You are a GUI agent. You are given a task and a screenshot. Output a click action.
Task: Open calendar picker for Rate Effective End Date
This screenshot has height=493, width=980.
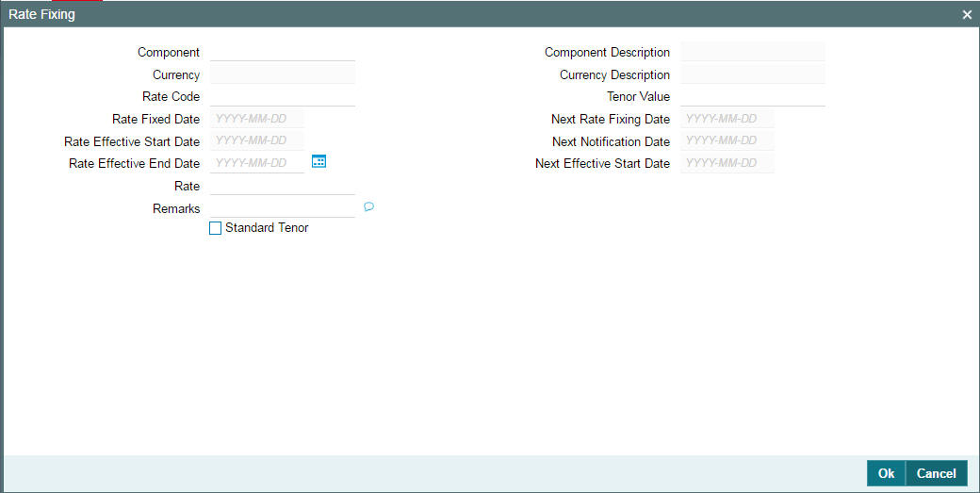click(318, 162)
